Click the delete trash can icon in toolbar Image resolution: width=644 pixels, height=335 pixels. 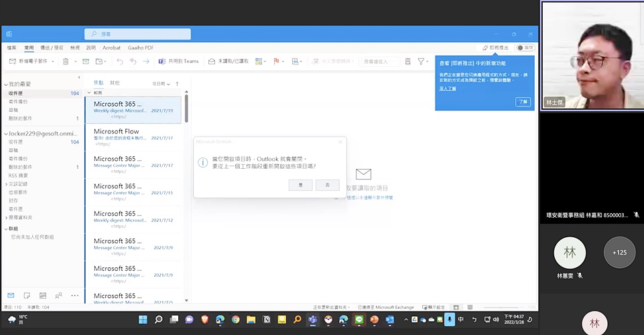pyautogui.click(x=66, y=62)
